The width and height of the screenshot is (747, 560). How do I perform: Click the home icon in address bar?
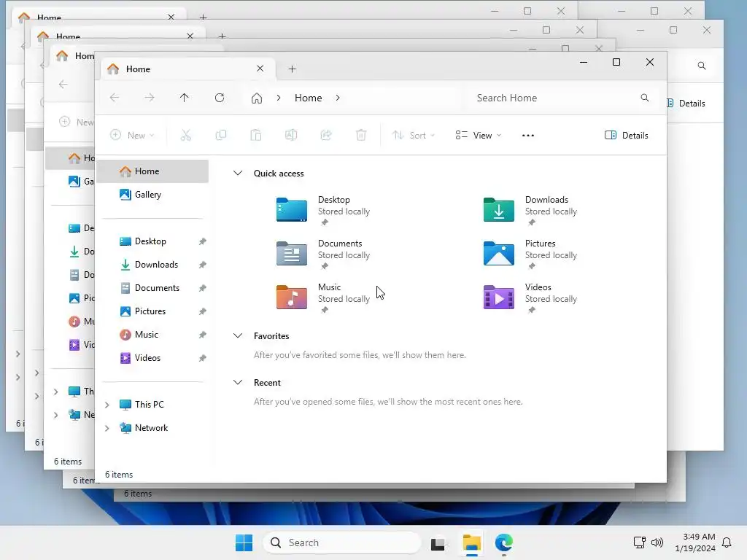(x=257, y=98)
